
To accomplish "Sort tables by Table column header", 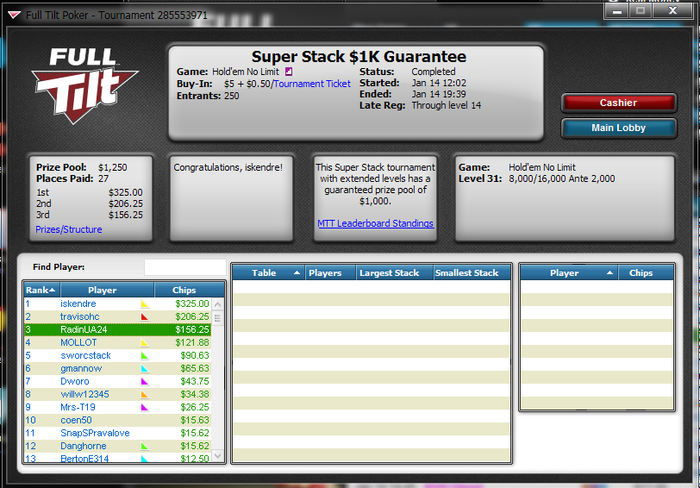I will pos(269,273).
